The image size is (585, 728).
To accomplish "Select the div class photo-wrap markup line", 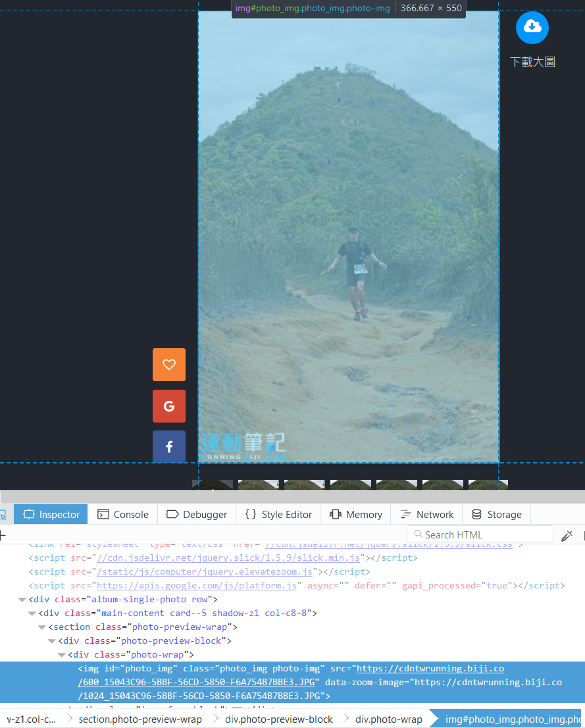I will [x=131, y=655].
